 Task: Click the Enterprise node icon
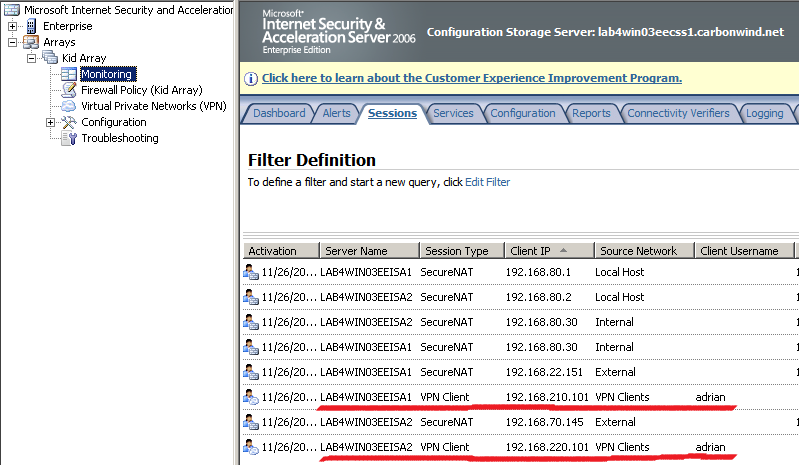32,26
